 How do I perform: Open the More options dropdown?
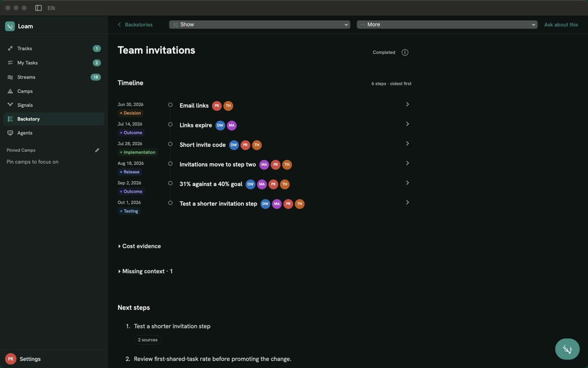tap(447, 24)
